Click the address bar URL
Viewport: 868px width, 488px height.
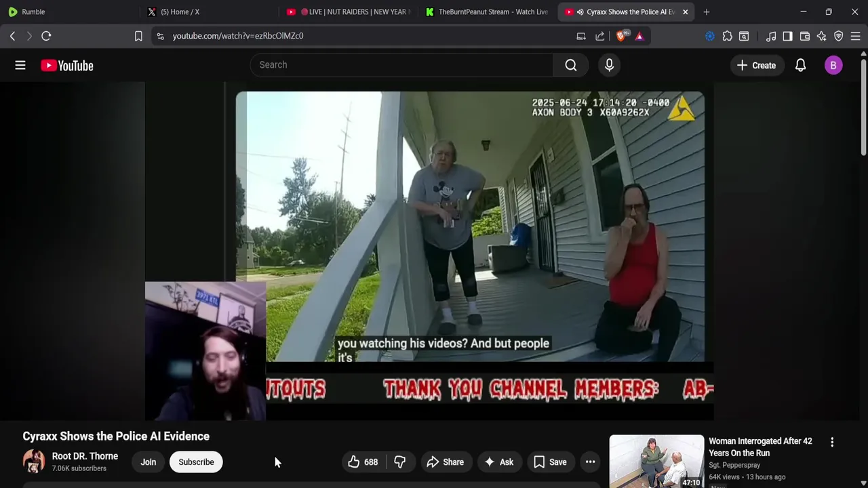(x=237, y=36)
